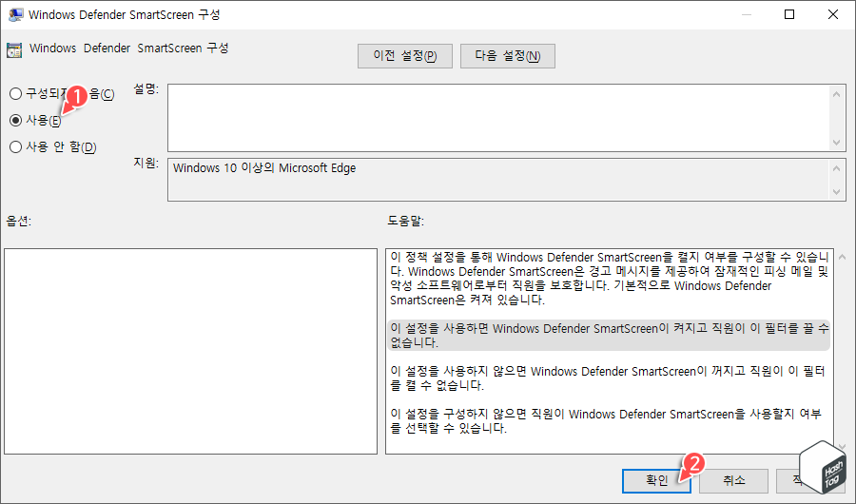Click the 지원 box showing Windows 10 이상의 Microsoft Edge

coord(497,180)
